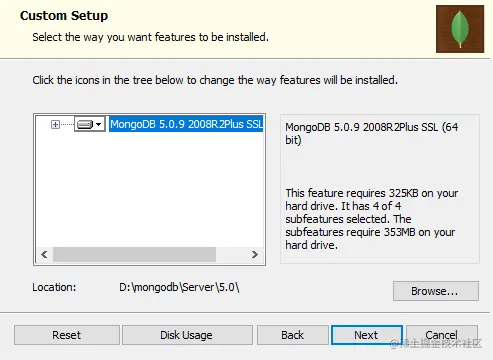Go Back to the previous step
Viewport: 493px width, 360px height.
293,335
